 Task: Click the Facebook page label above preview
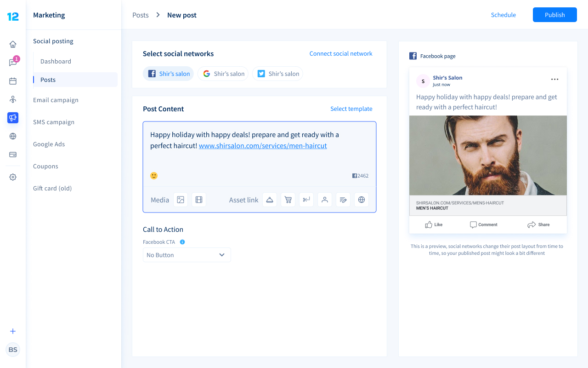(x=438, y=56)
